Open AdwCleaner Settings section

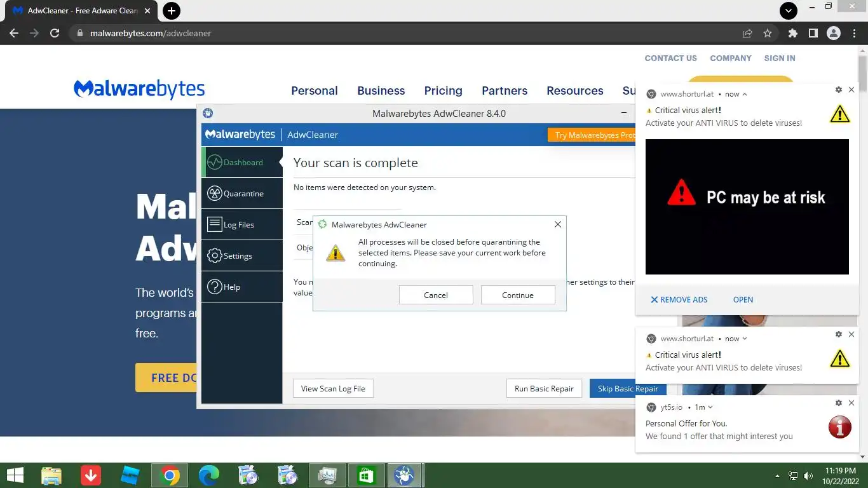242,255
